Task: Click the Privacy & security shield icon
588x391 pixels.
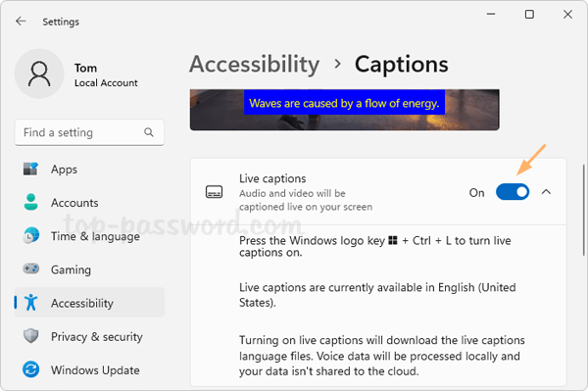Action: (30, 336)
